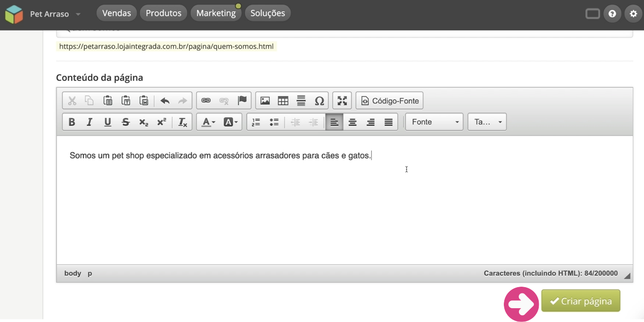Align text to the right
Image resolution: width=644 pixels, height=322 pixels.
point(370,122)
